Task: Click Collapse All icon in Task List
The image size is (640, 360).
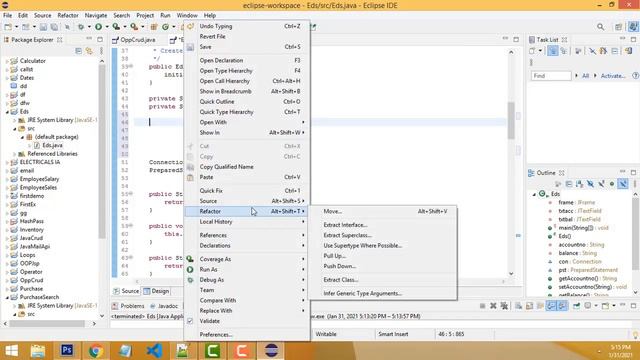Action: pyautogui.click(x=615, y=51)
